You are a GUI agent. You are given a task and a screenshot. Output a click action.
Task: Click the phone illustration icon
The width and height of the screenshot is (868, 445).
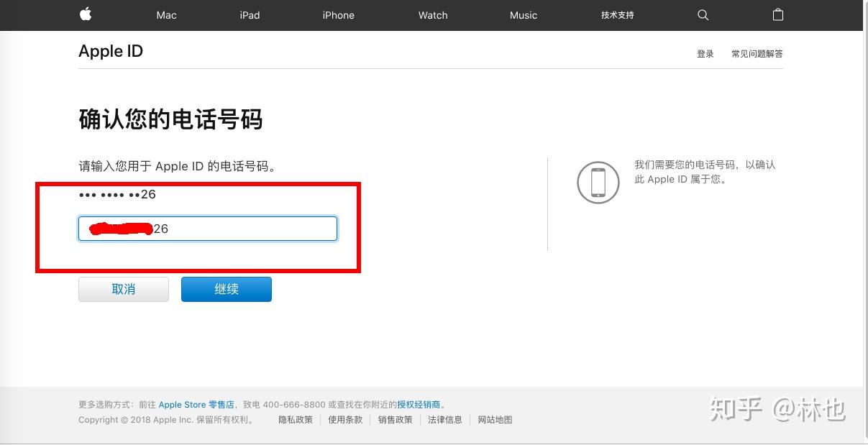[598, 182]
